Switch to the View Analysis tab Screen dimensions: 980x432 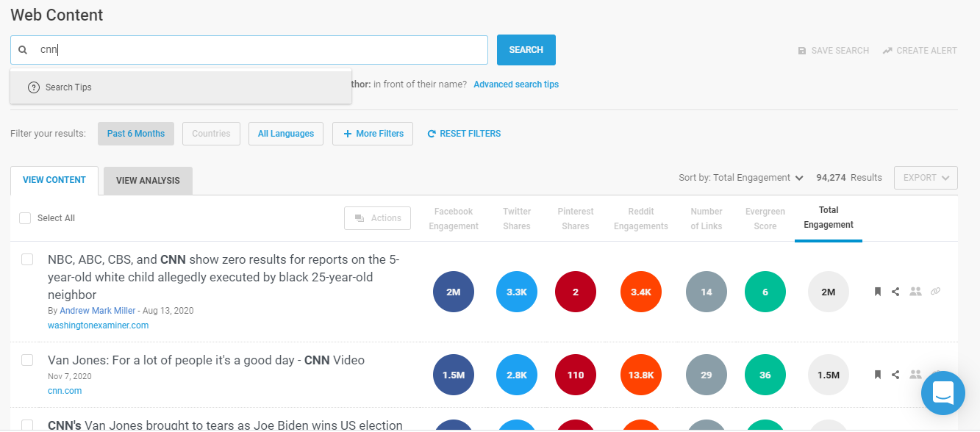148,181
